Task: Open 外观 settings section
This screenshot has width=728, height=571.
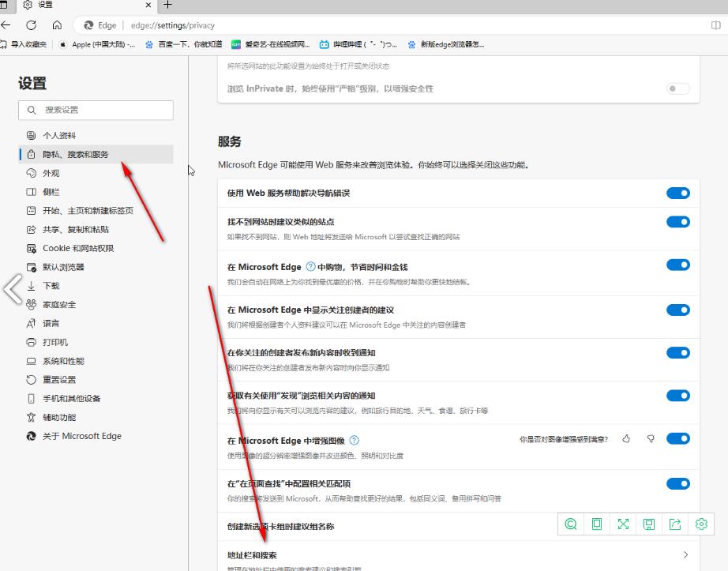Action: (x=96, y=173)
